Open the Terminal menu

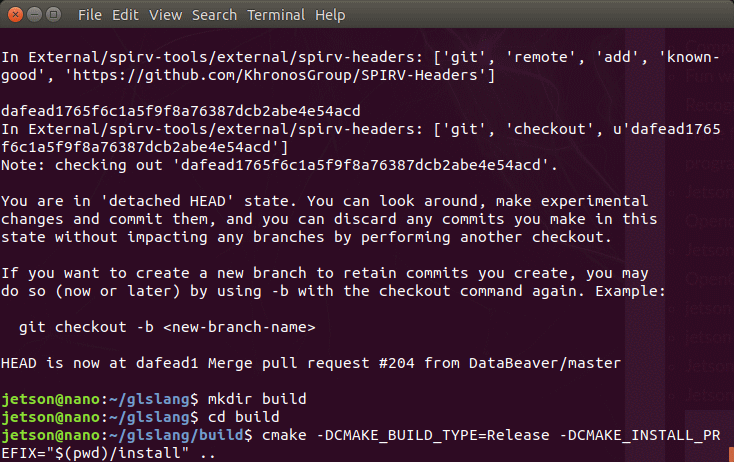tap(276, 15)
